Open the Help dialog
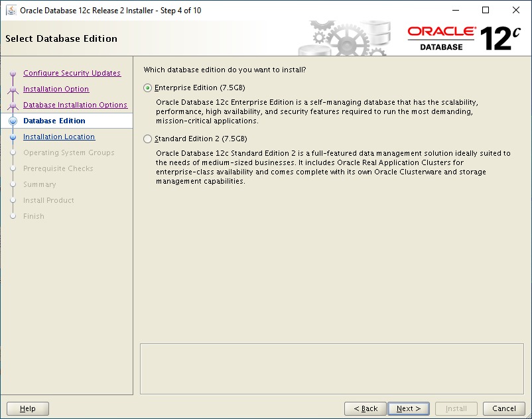Image resolution: width=532 pixels, height=419 pixels. pyautogui.click(x=27, y=408)
